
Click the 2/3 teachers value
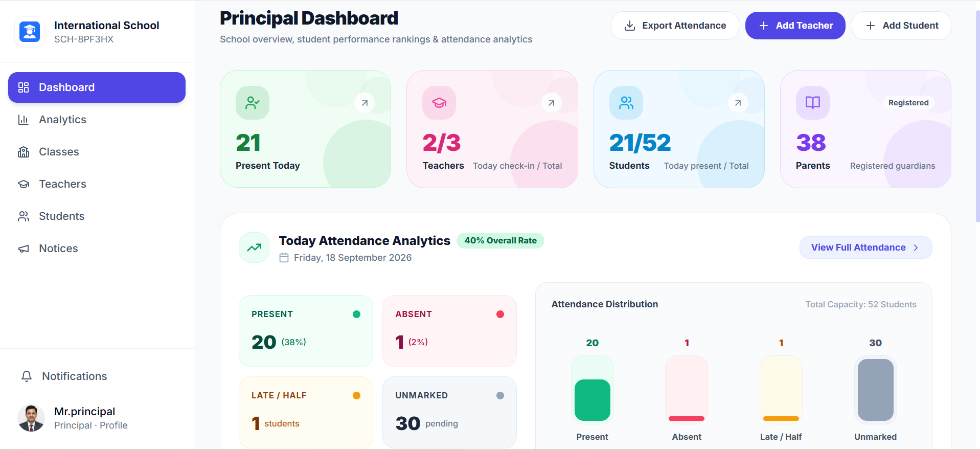442,143
